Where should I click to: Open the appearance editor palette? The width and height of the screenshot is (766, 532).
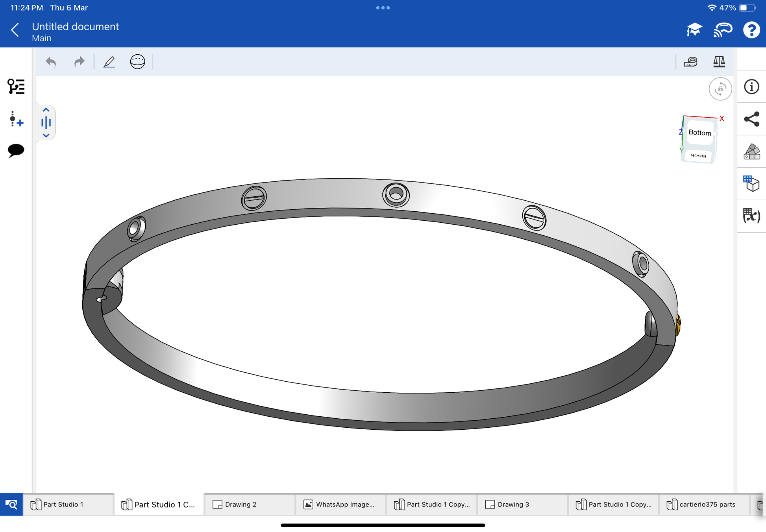[751, 151]
